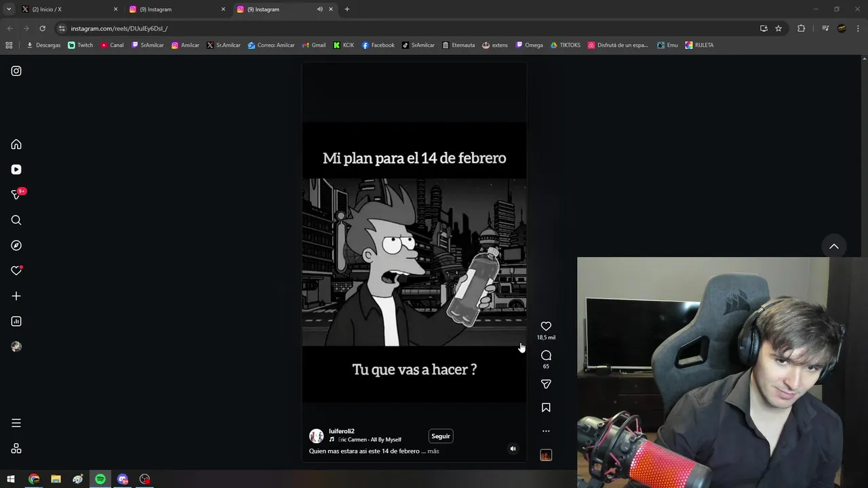Open the Eternauta bookmark
Viewport: 868px width, 488px height.
[458, 45]
